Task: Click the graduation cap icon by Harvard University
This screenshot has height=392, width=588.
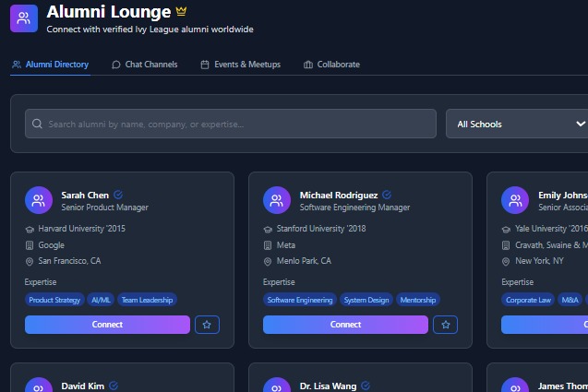Action: click(30, 230)
